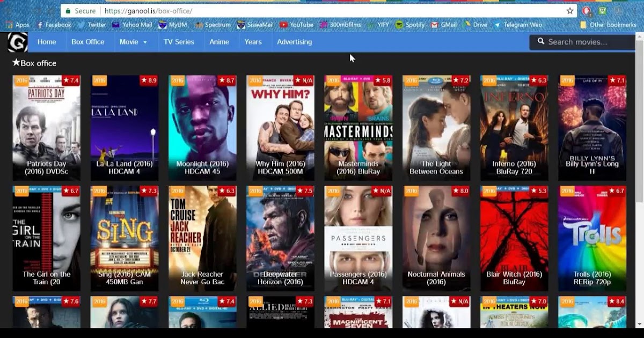Open the Telegram Web bookmark

pos(518,25)
